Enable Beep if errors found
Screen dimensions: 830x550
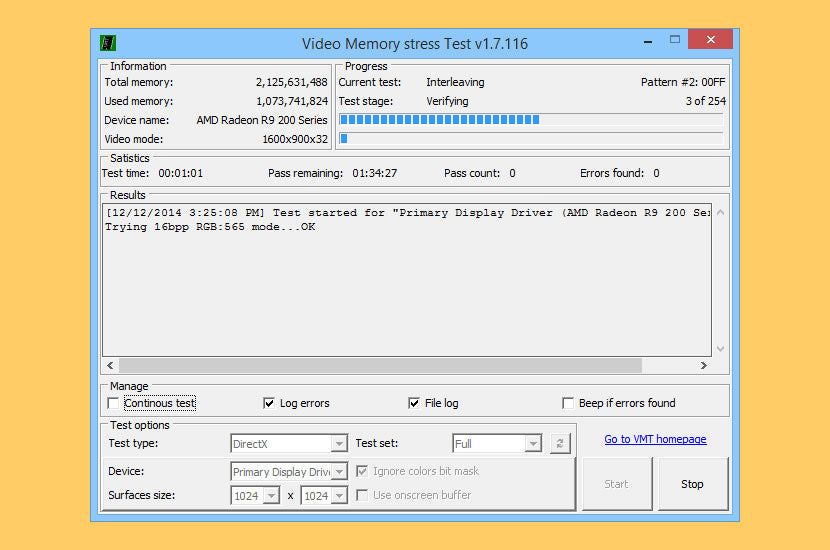tap(569, 403)
